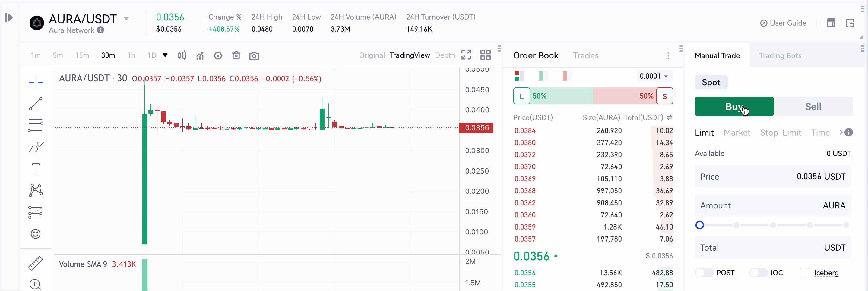The width and height of the screenshot is (868, 291).
Task: Open the Aura Network info icon
Action: point(100,30)
